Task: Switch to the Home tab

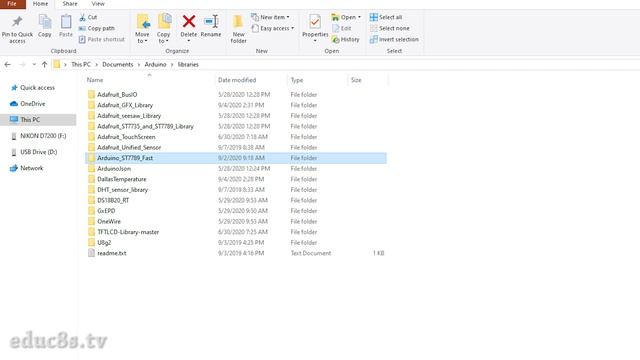Action: pyautogui.click(x=40, y=4)
